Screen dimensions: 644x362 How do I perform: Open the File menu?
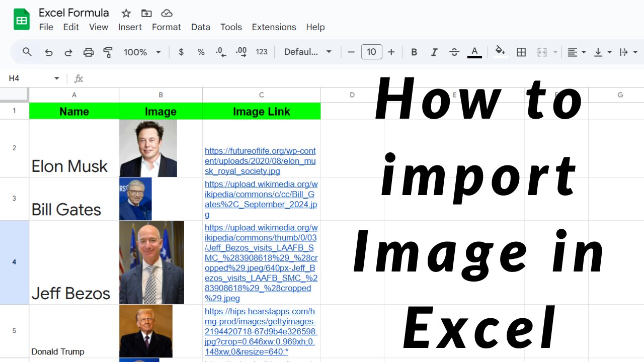(46, 27)
